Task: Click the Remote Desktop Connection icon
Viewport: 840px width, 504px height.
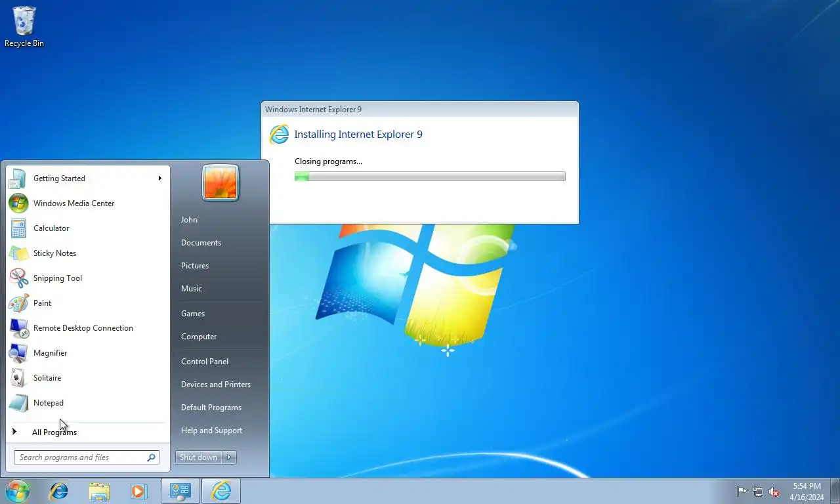Action: [18, 328]
